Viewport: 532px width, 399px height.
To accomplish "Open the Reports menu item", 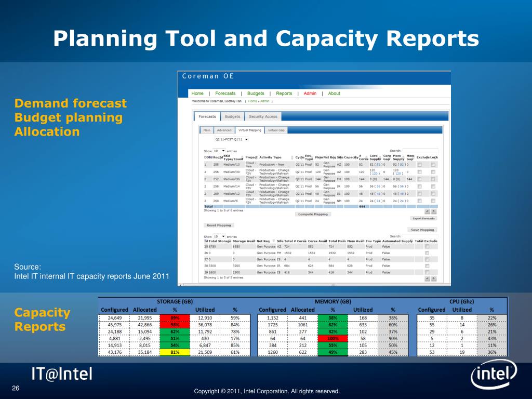I will click(284, 94).
